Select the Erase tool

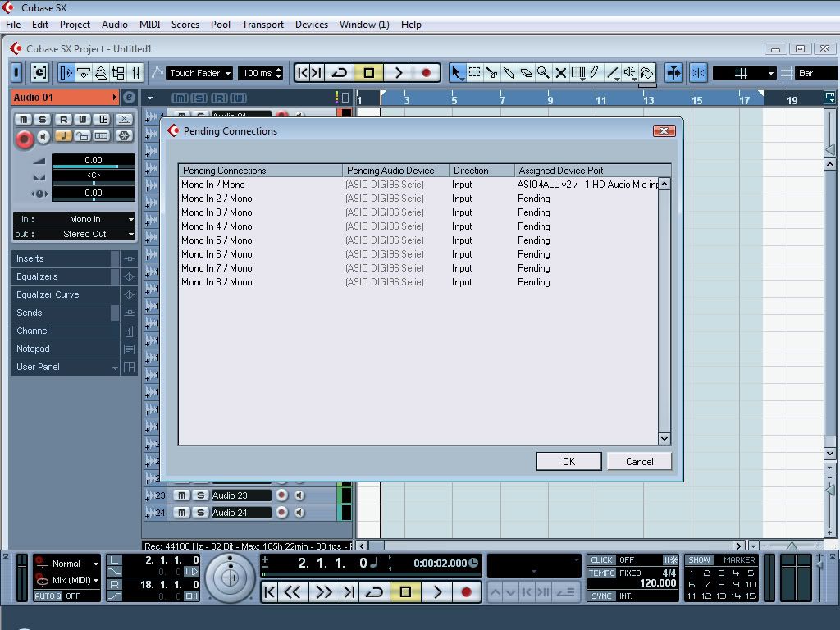click(x=526, y=73)
